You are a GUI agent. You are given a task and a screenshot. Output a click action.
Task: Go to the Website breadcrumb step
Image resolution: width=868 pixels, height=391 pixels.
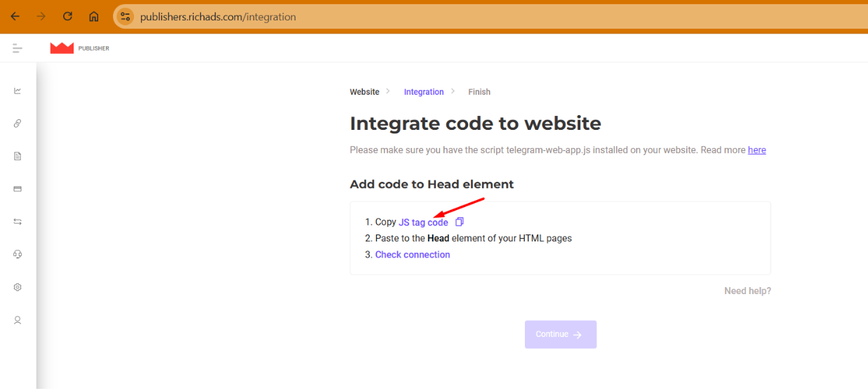(x=364, y=92)
